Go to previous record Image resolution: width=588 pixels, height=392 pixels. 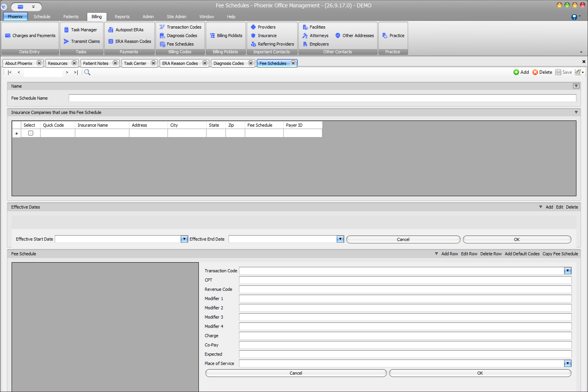tap(19, 72)
